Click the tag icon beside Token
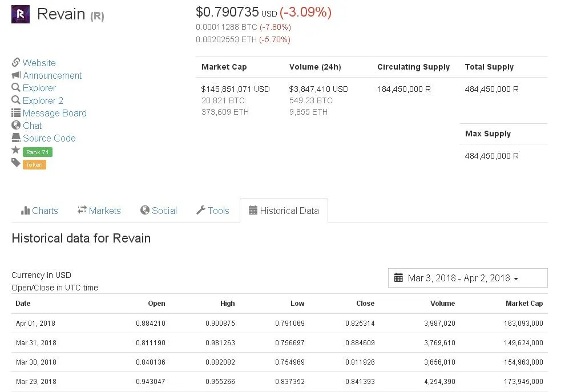The image size is (569, 392). (15, 163)
